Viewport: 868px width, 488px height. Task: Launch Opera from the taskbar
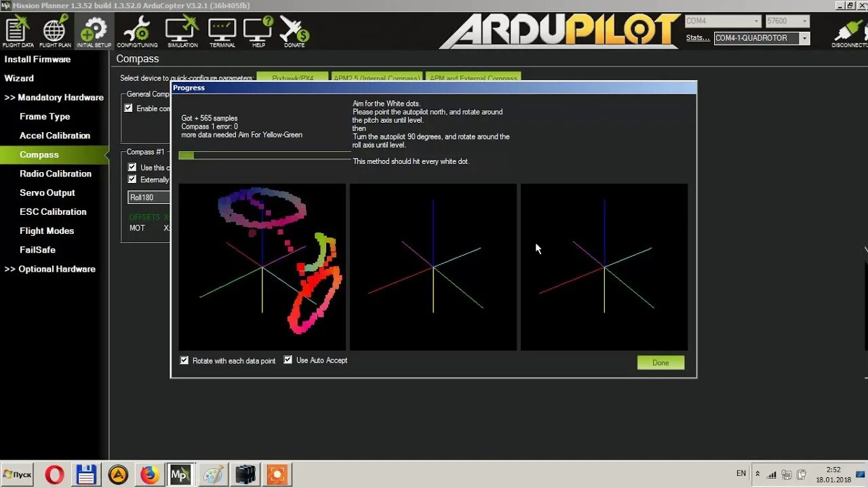(x=54, y=474)
